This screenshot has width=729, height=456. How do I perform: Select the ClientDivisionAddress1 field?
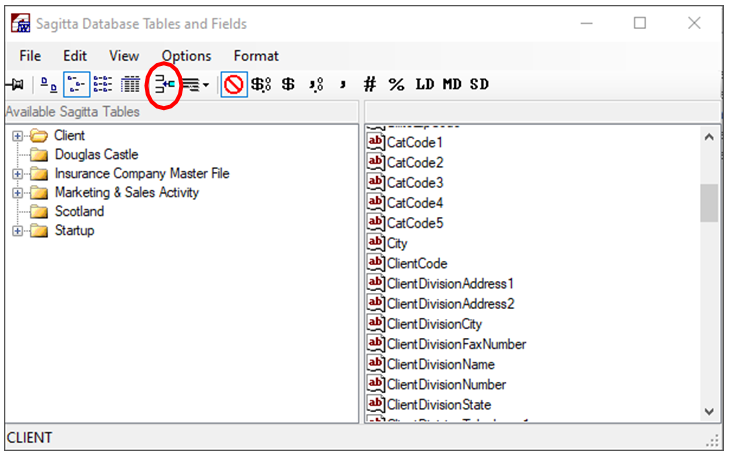tap(450, 284)
